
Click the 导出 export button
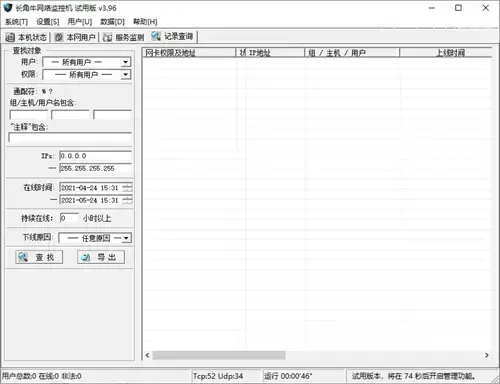tap(101, 257)
